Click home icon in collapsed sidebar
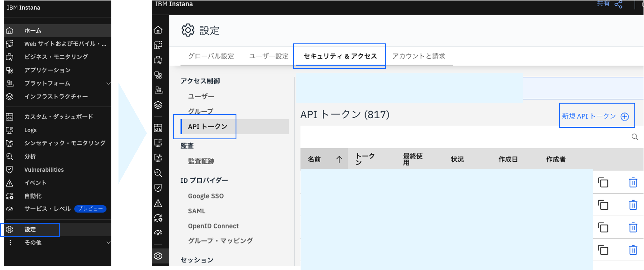The image size is (644, 270). 158,30
